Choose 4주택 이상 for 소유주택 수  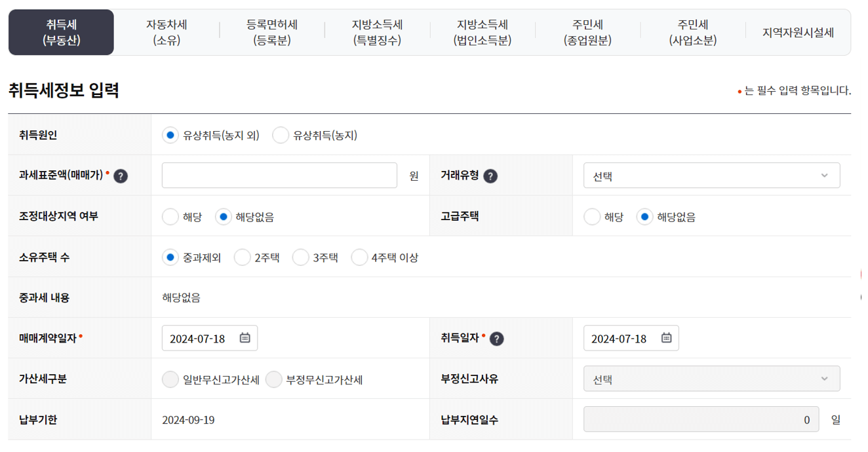pos(359,257)
